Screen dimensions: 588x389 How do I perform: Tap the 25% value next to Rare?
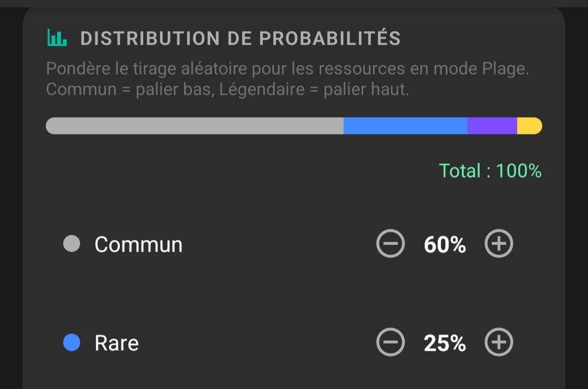tap(444, 343)
